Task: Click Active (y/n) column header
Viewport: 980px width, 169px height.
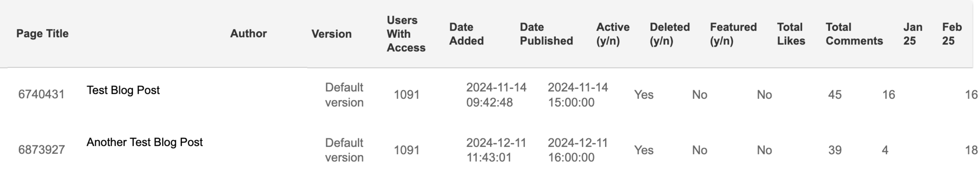Action: coord(613,34)
